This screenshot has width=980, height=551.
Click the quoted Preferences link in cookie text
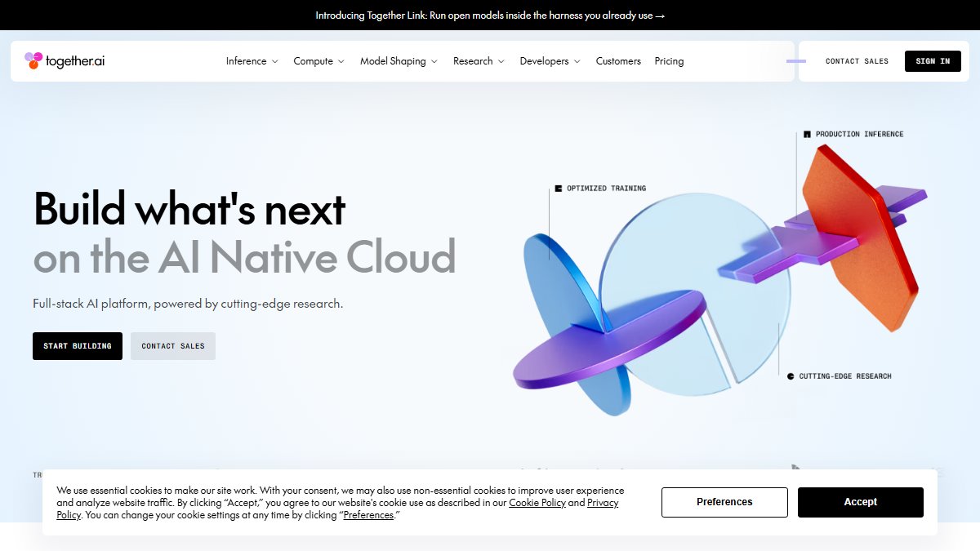[x=369, y=515]
